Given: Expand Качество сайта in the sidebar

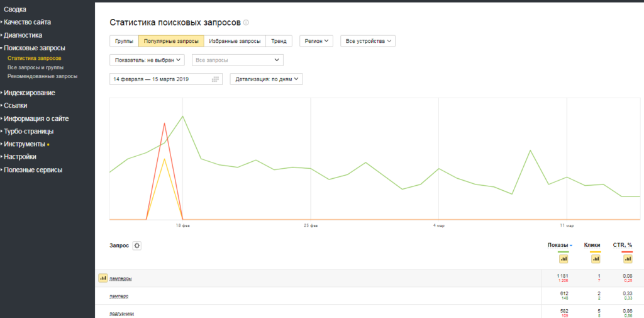Looking at the screenshot, I should (28, 22).
